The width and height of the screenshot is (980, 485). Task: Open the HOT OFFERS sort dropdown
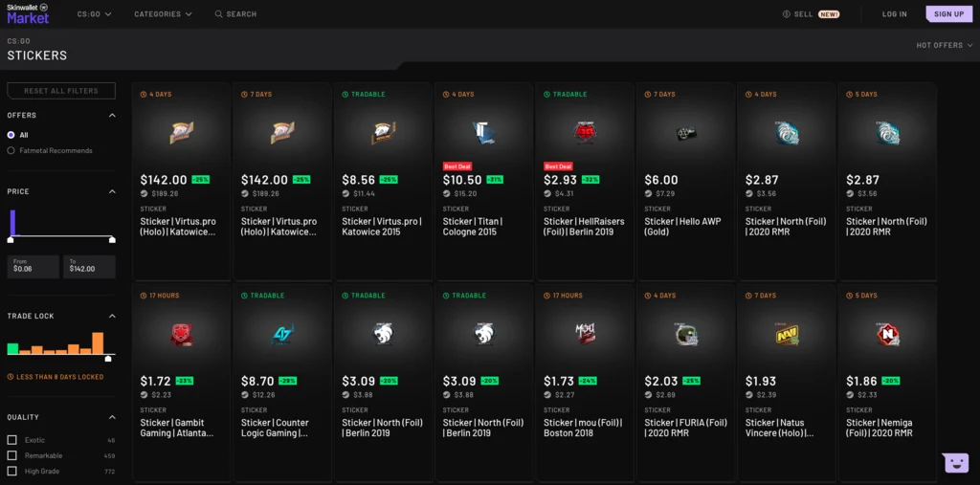[945, 45]
